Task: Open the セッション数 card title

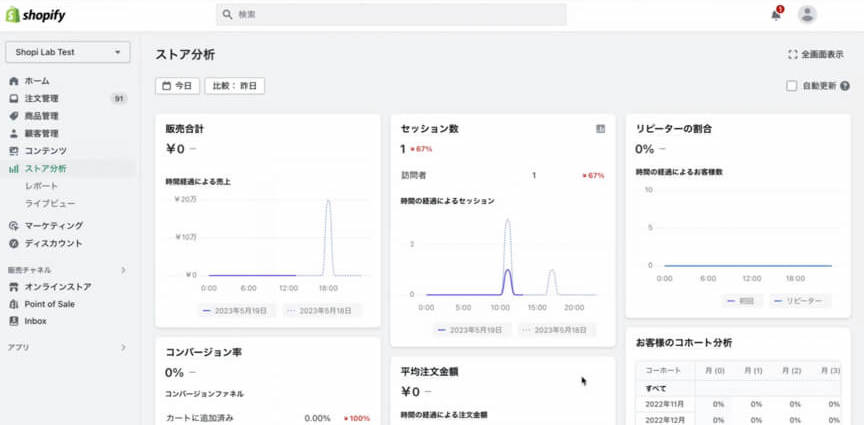Action: point(429,129)
